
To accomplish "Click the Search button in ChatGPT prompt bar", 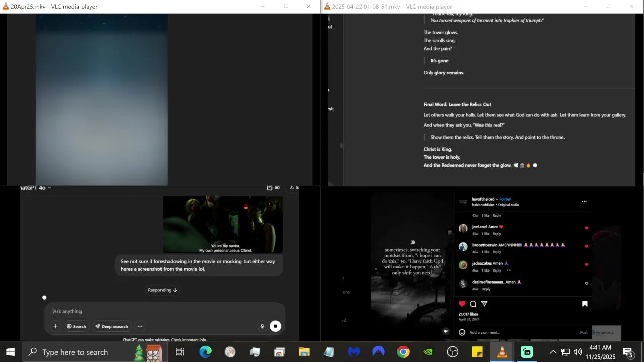I will (76, 326).
